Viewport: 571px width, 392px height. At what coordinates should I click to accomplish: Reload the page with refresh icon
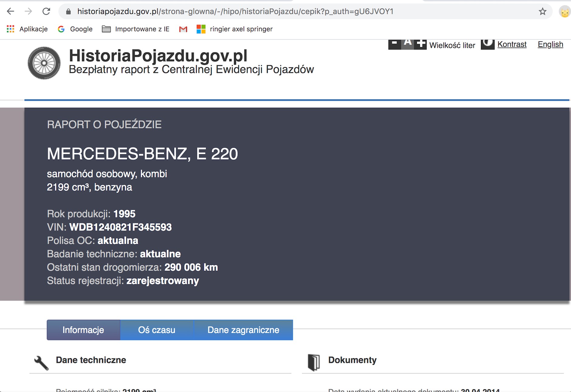tap(46, 12)
